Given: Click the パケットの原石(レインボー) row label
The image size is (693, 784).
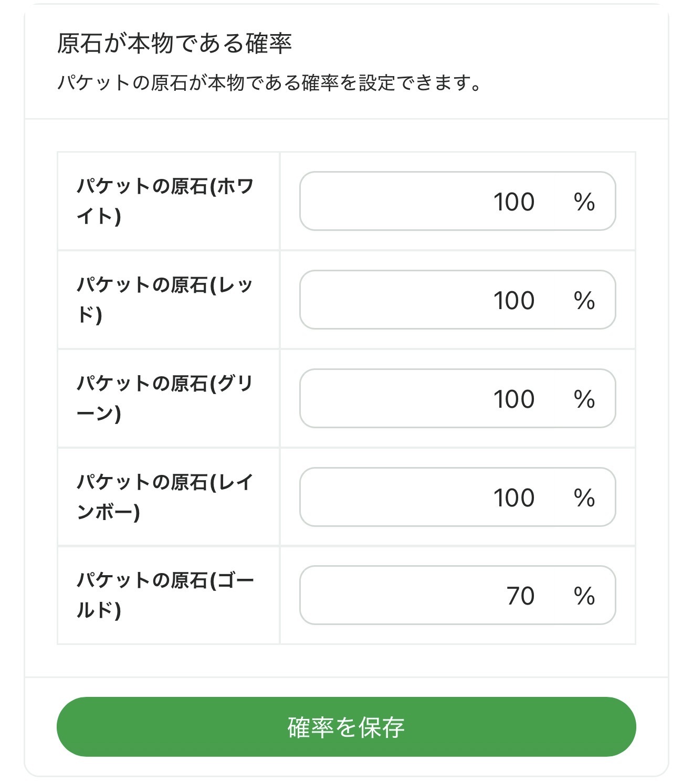Looking at the screenshot, I should tap(165, 497).
